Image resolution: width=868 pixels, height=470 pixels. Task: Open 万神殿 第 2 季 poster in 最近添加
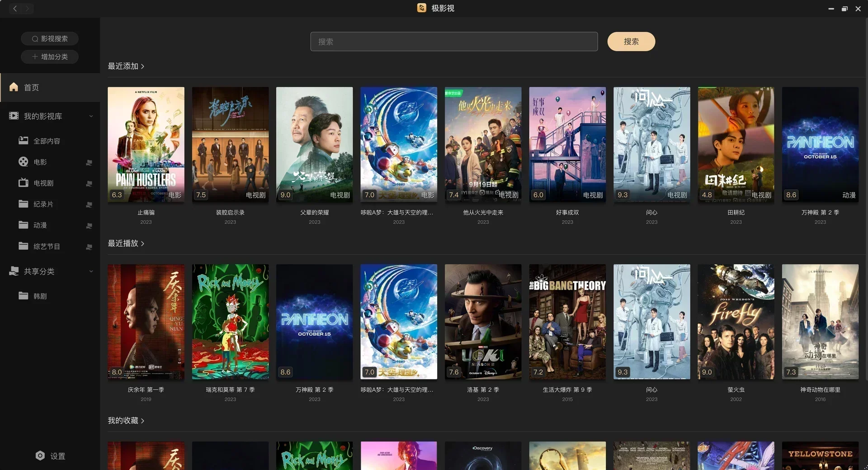(x=820, y=144)
